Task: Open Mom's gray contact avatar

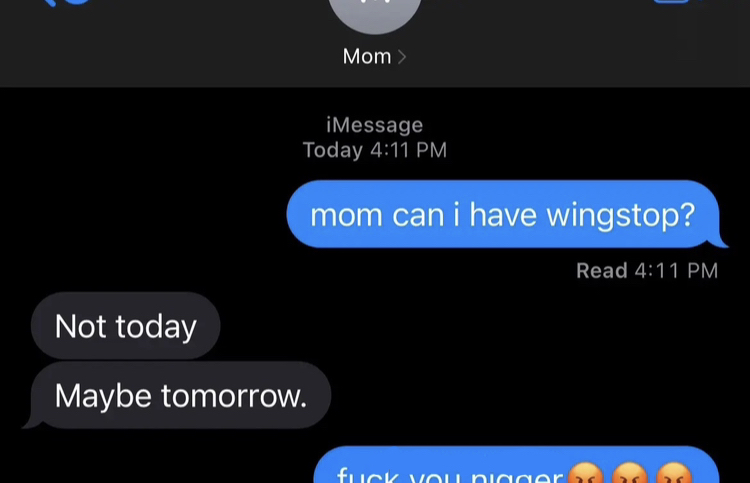Action: (375, 13)
